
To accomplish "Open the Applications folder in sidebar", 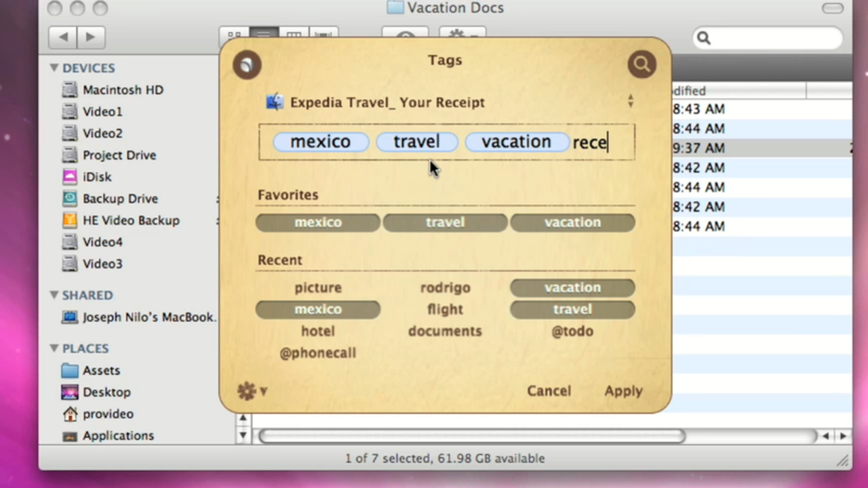I will (117, 436).
